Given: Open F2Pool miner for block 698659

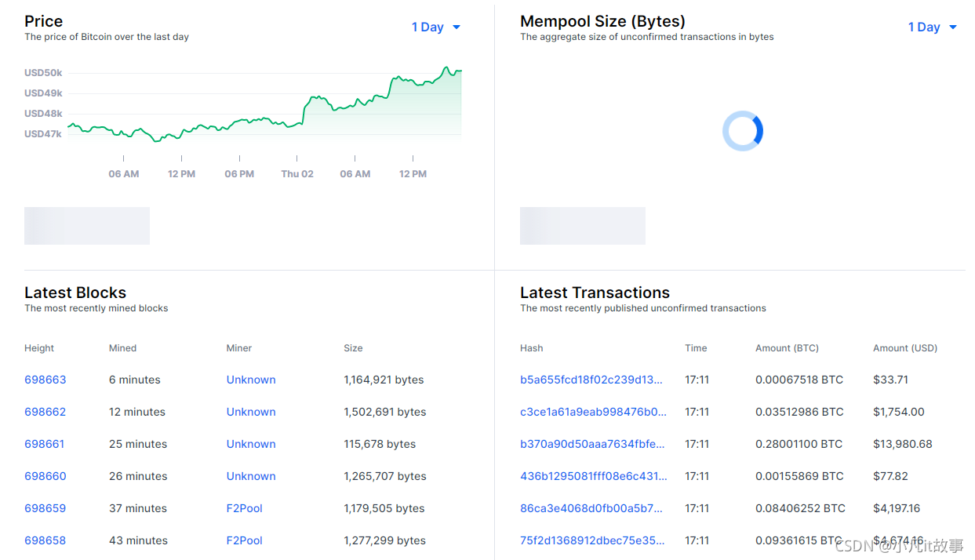Looking at the screenshot, I should tap(245, 508).
